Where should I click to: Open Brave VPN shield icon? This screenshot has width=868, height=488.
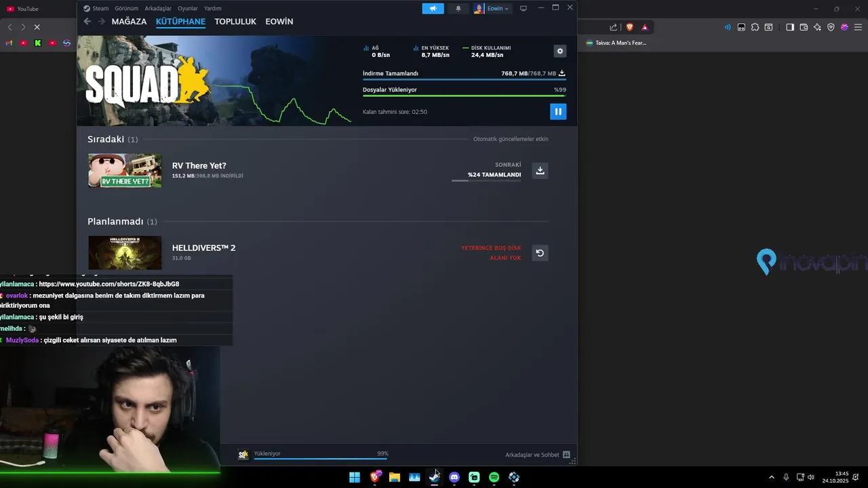(x=831, y=27)
